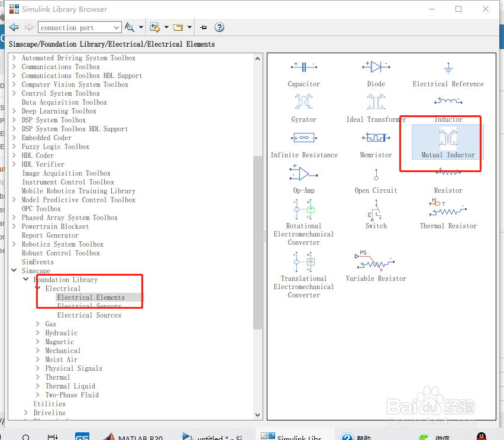This screenshot has height=440, width=504.
Task: Expand the Magnetic library node
Action: click(38, 341)
